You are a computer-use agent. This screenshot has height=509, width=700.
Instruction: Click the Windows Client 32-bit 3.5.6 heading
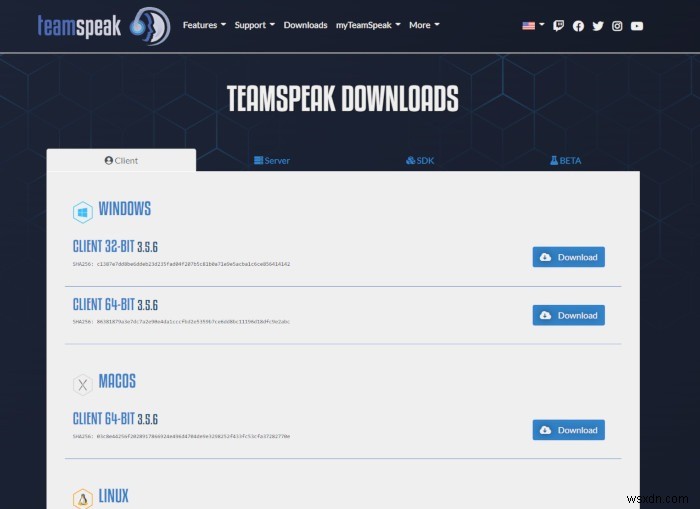point(115,246)
